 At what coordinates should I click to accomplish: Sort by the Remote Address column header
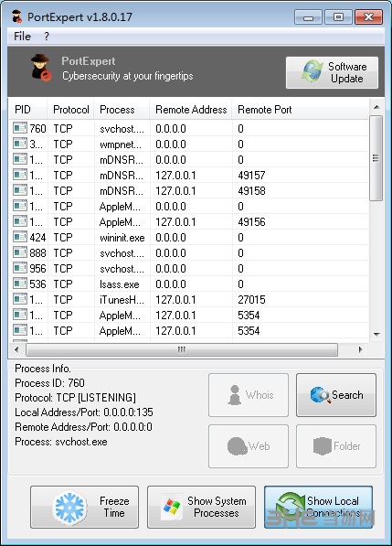click(191, 110)
